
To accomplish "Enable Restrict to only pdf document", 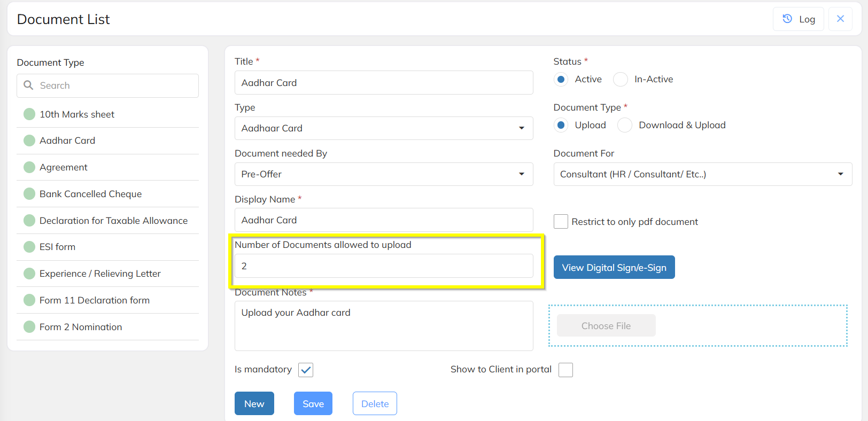I will (561, 222).
